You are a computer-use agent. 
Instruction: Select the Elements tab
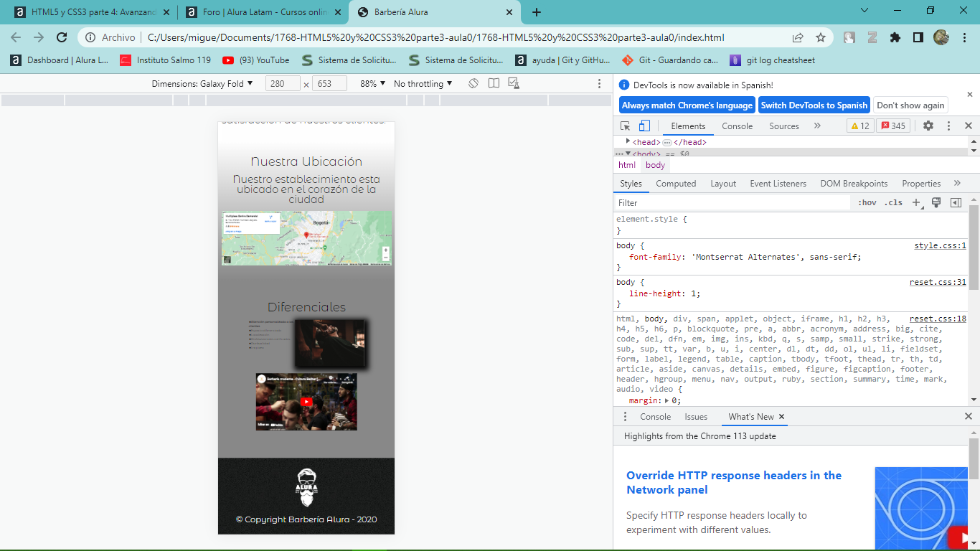tap(688, 126)
